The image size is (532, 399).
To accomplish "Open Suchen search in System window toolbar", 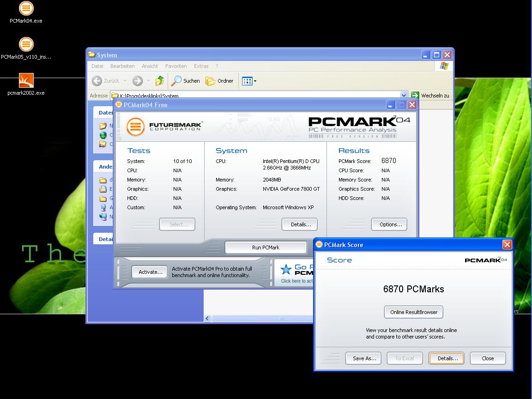I will point(185,81).
